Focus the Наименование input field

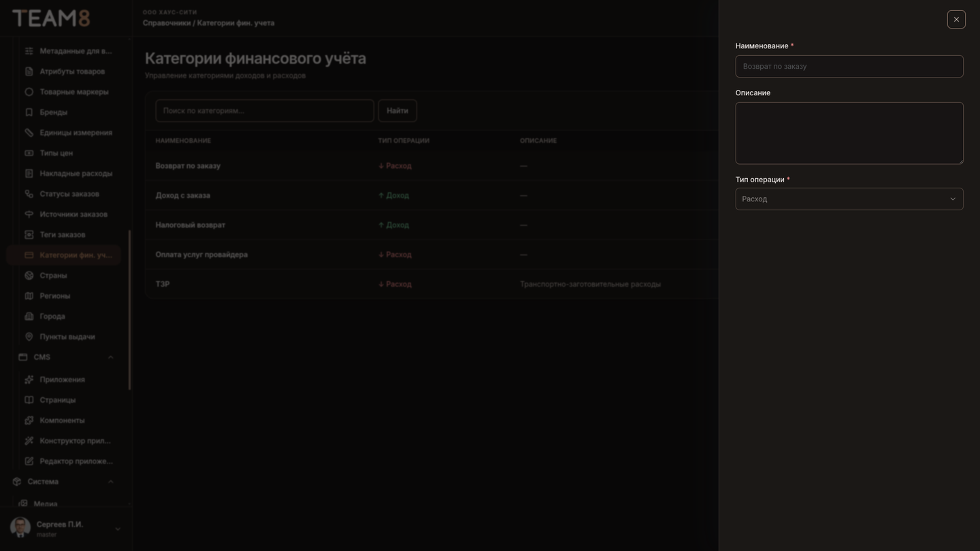coord(849,66)
